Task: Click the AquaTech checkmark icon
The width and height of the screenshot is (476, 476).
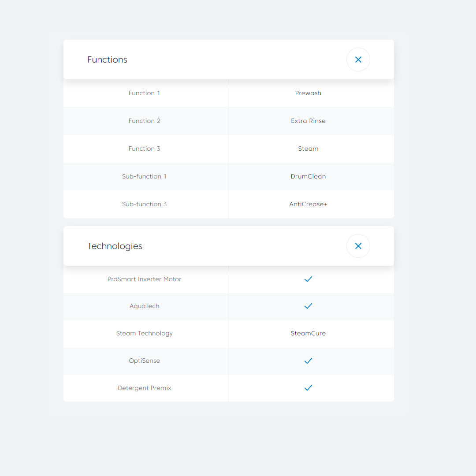Action: (308, 306)
